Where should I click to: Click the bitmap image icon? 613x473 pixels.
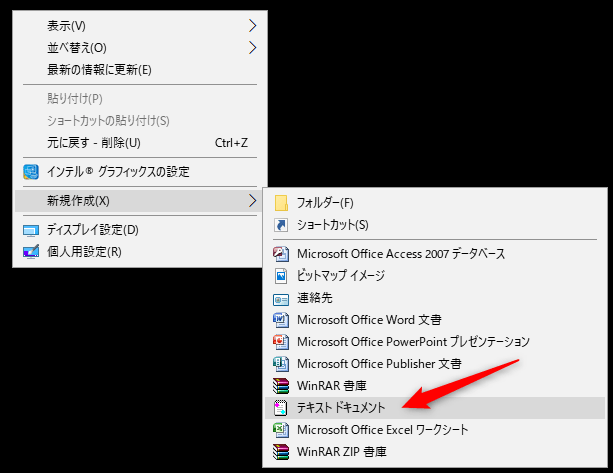pos(281,276)
